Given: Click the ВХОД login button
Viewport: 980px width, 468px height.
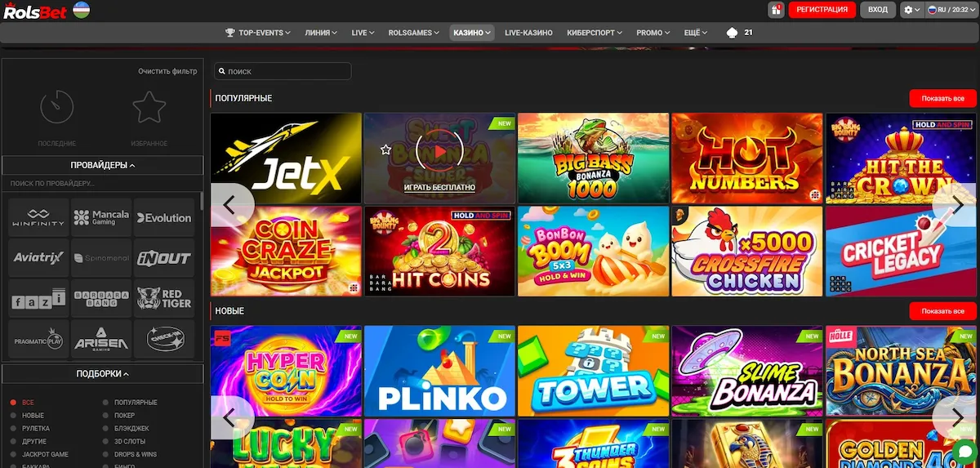Looking at the screenshot, I should point(878,10).
